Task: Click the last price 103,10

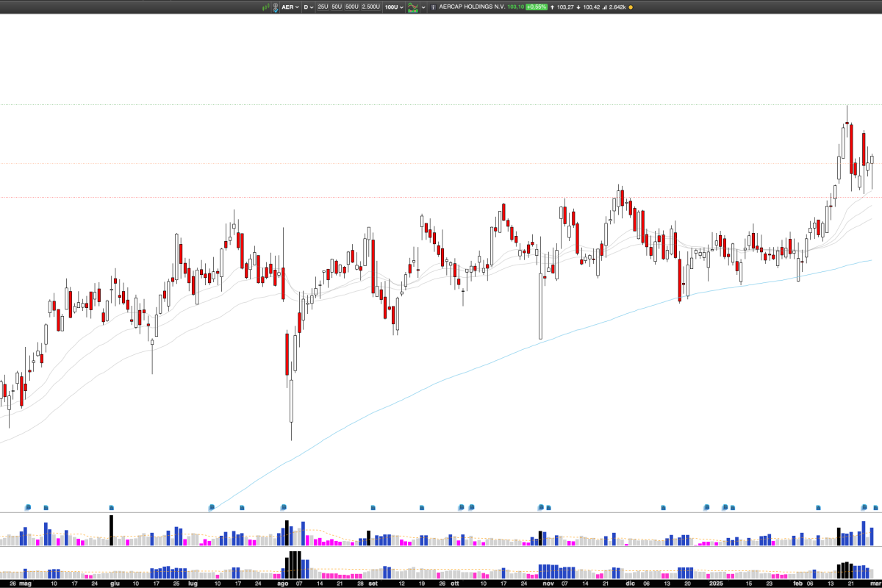Action: [x=515, y=7]
